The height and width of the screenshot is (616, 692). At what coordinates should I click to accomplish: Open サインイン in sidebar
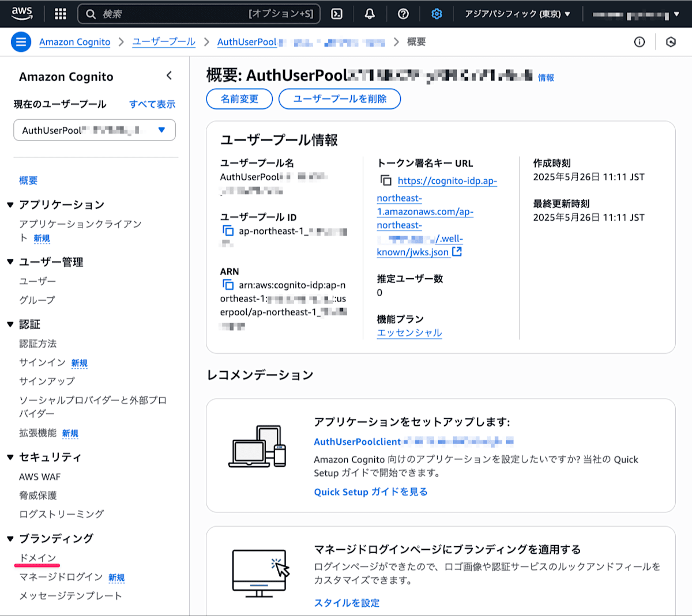click(x=42, y=362)
